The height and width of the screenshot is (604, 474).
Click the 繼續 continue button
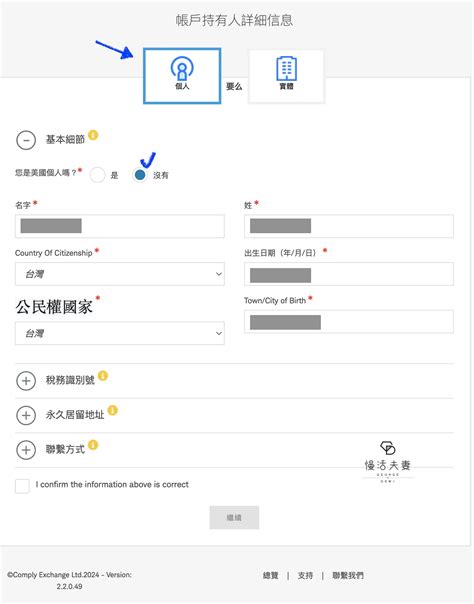234,517
